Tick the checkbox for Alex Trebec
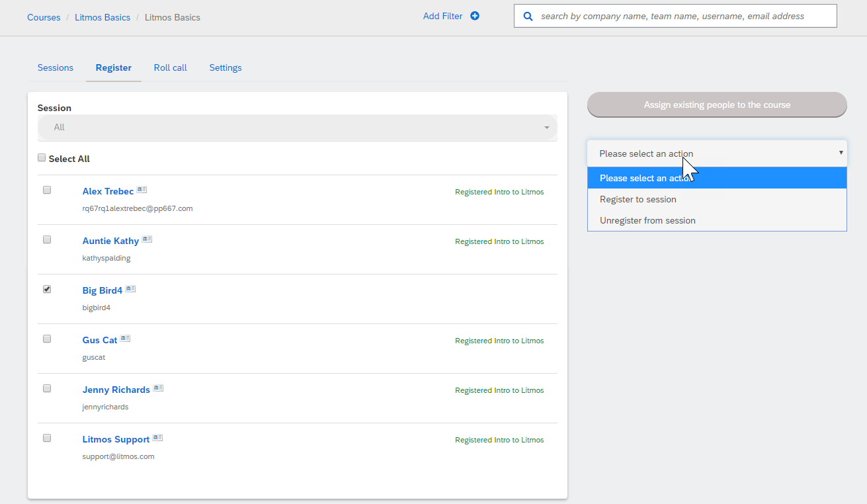The image size is (867, 504). tap(47, 190)
